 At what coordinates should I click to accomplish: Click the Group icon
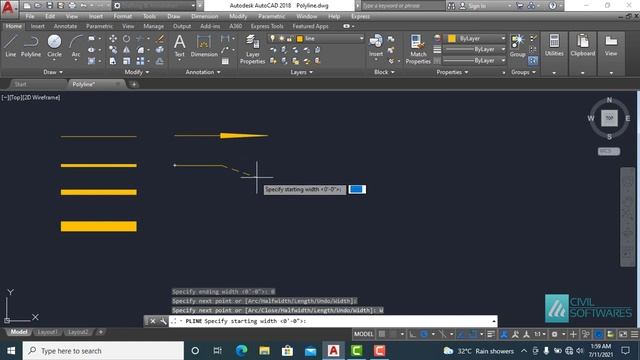(518, 45)
